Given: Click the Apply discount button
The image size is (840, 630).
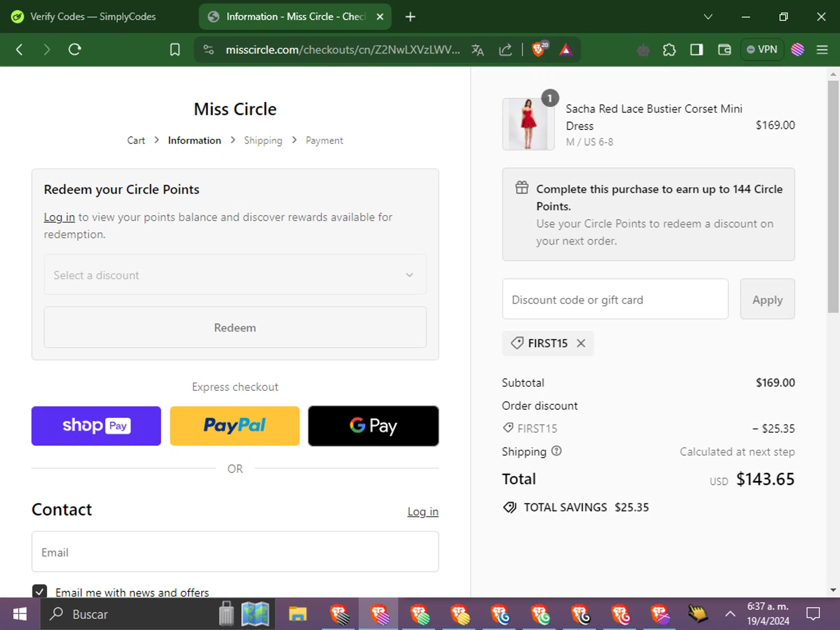Looking at the screenshot, I should [x=767, y=300].
